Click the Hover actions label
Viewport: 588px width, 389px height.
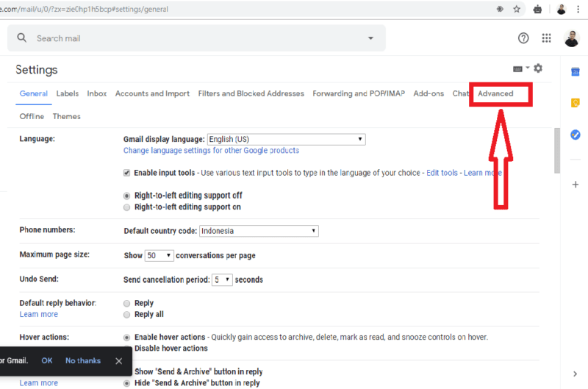tap(44, 337)
